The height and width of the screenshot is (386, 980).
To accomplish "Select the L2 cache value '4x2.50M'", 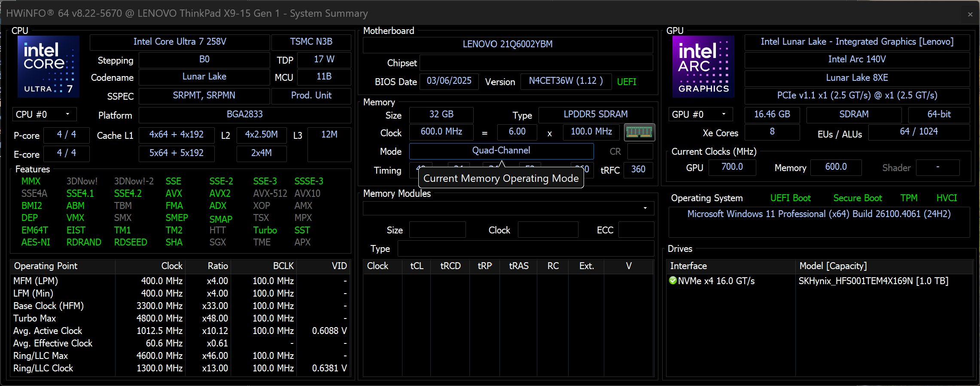I will tap(262, 135).
